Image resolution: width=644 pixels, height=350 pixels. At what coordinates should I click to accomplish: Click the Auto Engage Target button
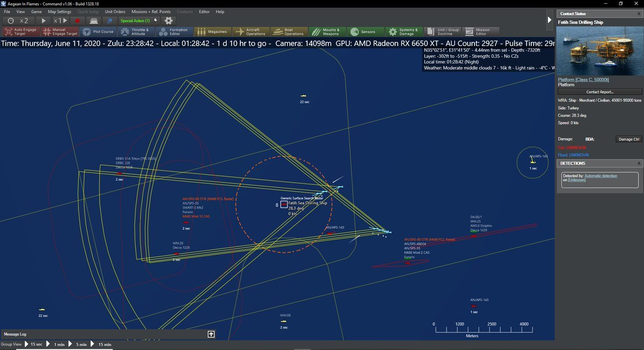pos(20,32)
